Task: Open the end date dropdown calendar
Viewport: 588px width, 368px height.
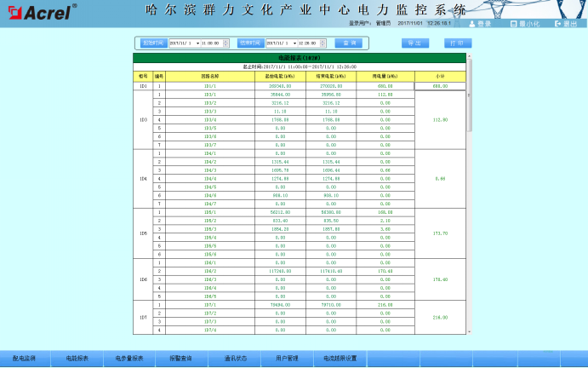Action: coord(294,43)
